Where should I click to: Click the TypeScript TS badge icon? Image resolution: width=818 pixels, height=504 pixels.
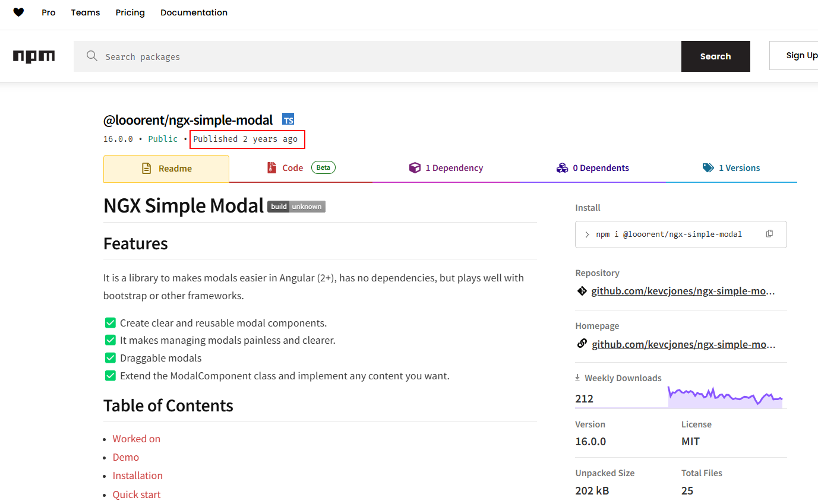click(288, 119)
